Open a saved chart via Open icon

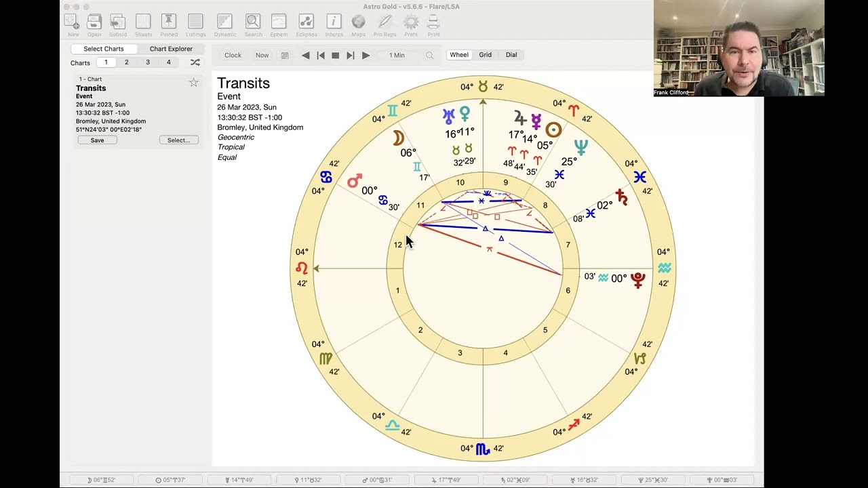[x=94, y=25]
